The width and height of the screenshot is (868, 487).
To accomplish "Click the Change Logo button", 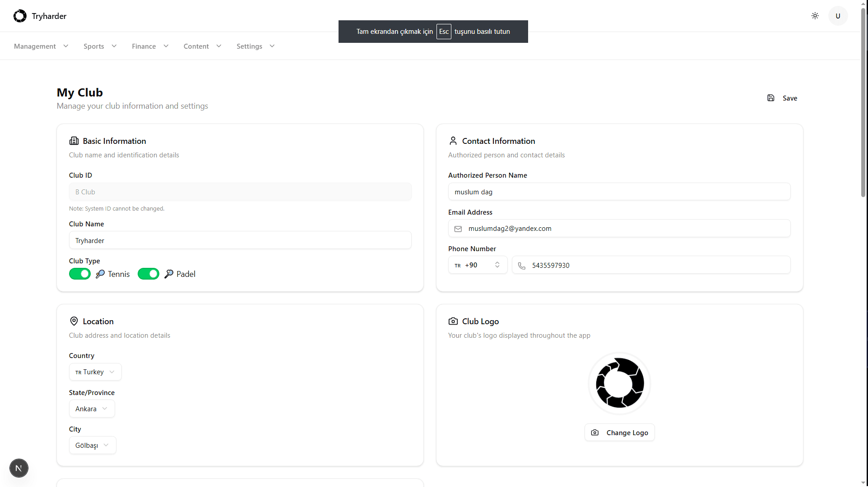I will 619,432.
